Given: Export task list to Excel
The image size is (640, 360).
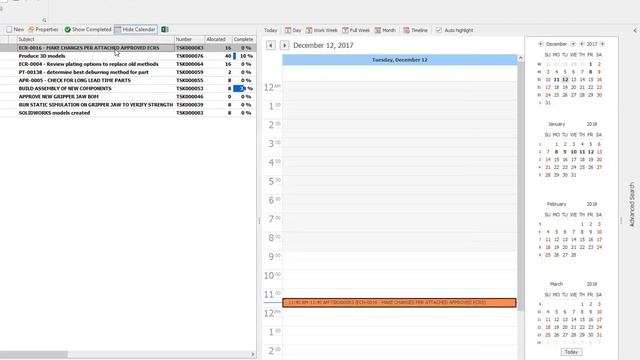Looking at the screenshot, I should coord(165,29).
